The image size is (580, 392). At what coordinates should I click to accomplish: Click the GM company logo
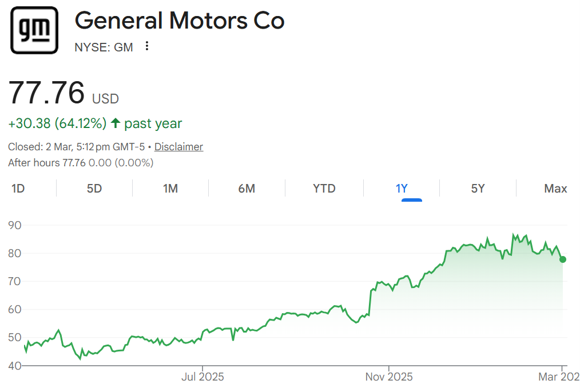pos(34,30)
